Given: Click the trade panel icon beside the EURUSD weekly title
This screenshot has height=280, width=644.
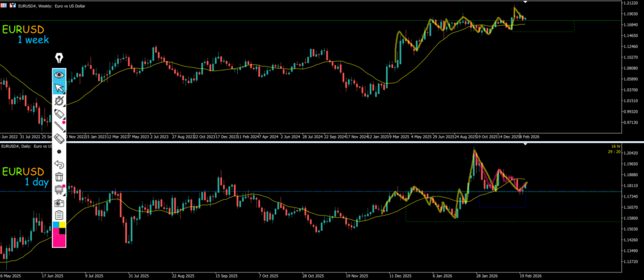Looking at the screenshot, I should (13, 4).
